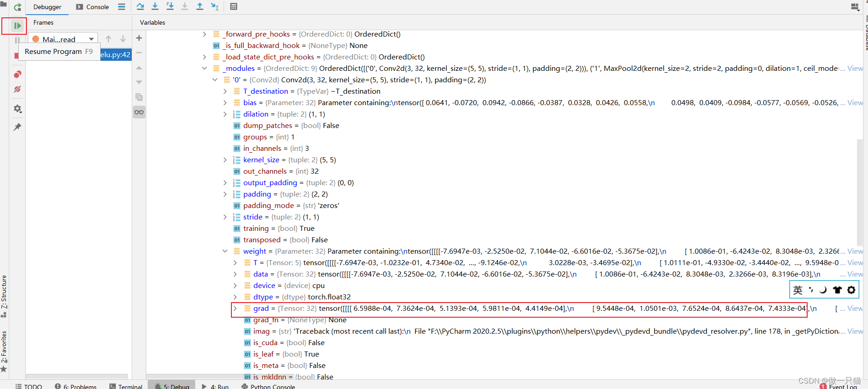Open the 6: Problems tab
868x389 pixels.
click(76, 386)
